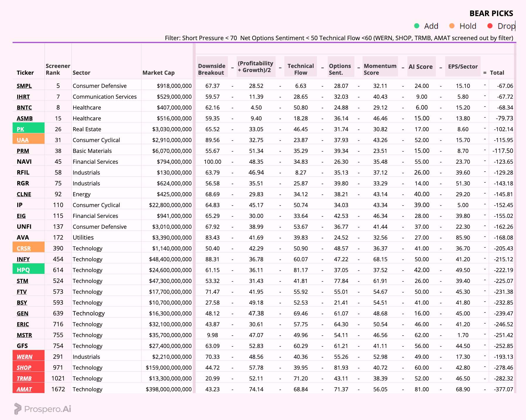Open the red WERN ticker link
This screenshot has height=420, width=526.
coord(25,357)
